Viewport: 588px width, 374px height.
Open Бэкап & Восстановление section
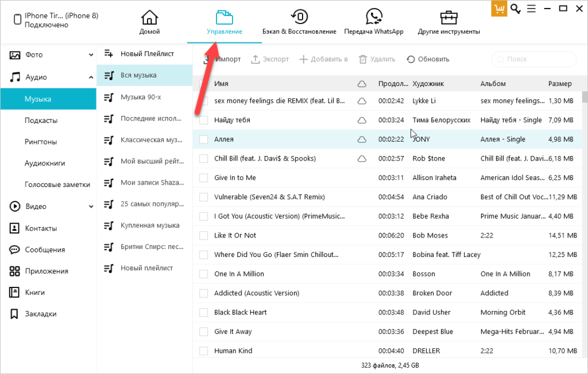(299, 17)
